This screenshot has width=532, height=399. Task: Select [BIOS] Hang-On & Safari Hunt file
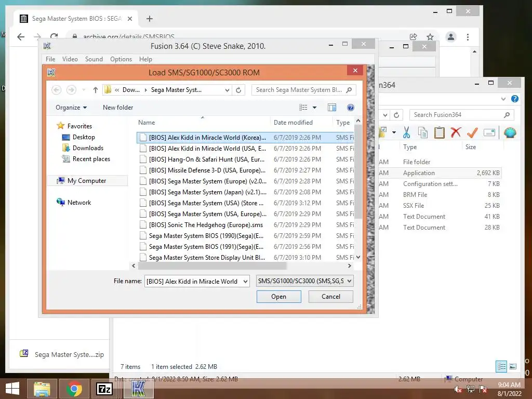(x=207, y=159)
